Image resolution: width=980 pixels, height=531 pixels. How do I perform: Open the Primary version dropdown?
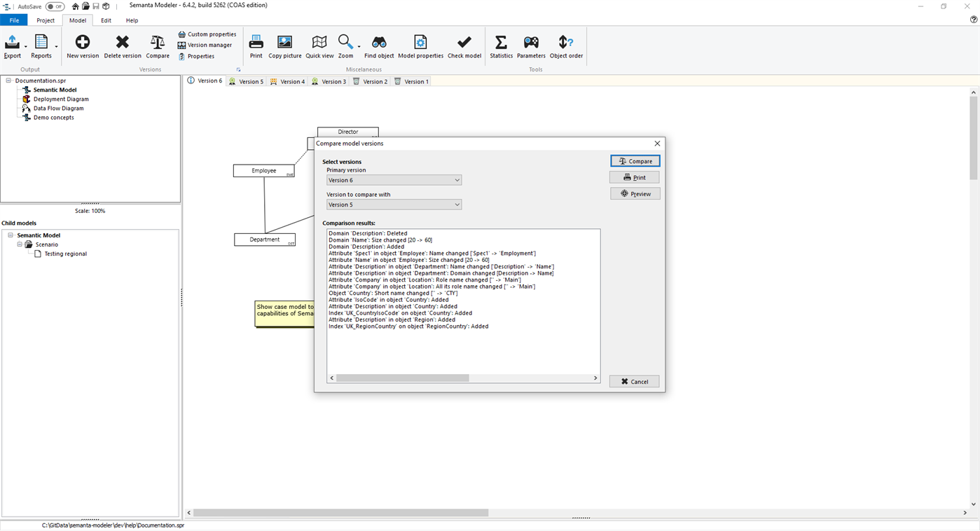pyautogui.click(x=457, y=179)
